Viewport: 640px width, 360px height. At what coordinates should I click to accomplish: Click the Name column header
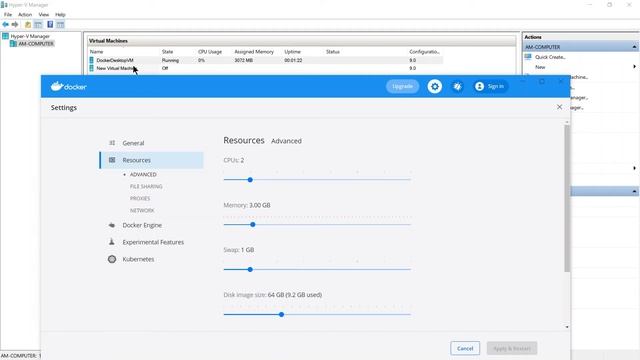[96, 52]
